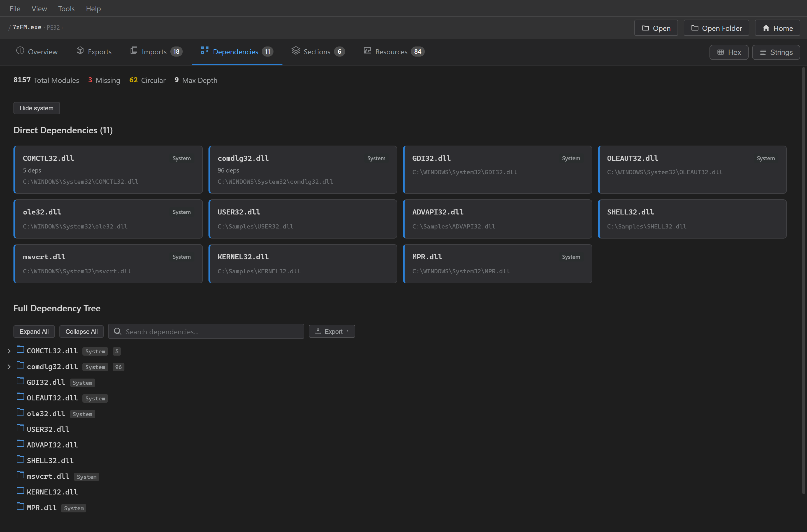Click the Strings button label

(781, 52)
